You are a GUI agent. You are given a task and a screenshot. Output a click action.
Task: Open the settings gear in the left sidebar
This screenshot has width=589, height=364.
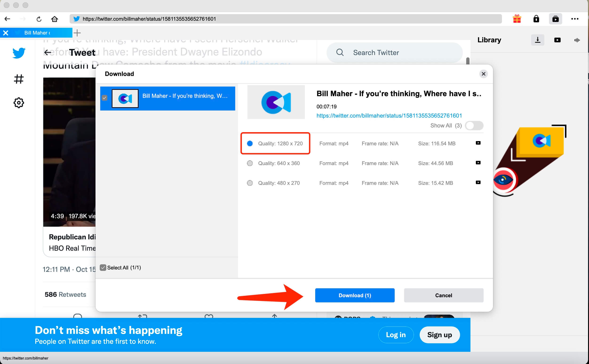tap(19, 103)
